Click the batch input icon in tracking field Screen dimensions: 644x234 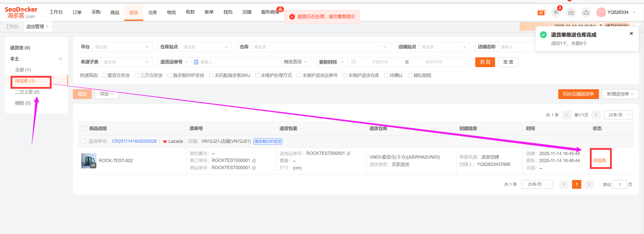coord(196,62)
